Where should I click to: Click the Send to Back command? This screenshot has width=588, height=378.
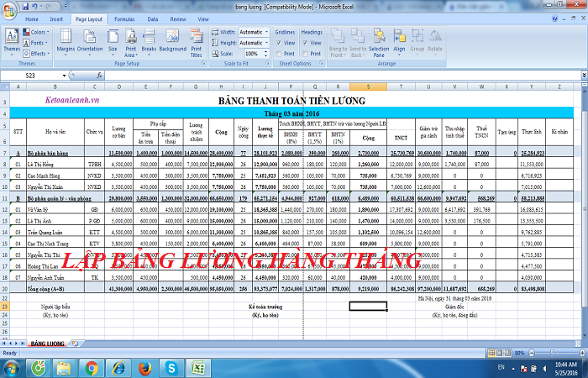click(358, 42)
